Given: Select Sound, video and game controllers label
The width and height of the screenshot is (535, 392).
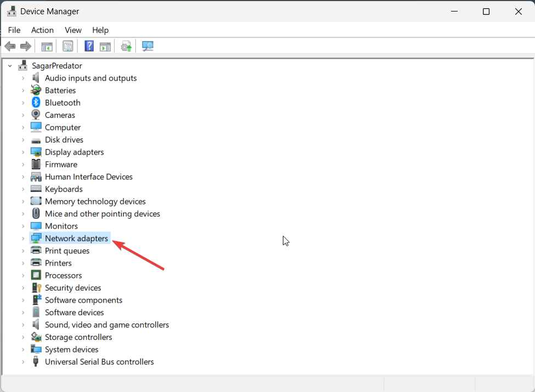Looking at the screenshot, I should coord(107,325).
